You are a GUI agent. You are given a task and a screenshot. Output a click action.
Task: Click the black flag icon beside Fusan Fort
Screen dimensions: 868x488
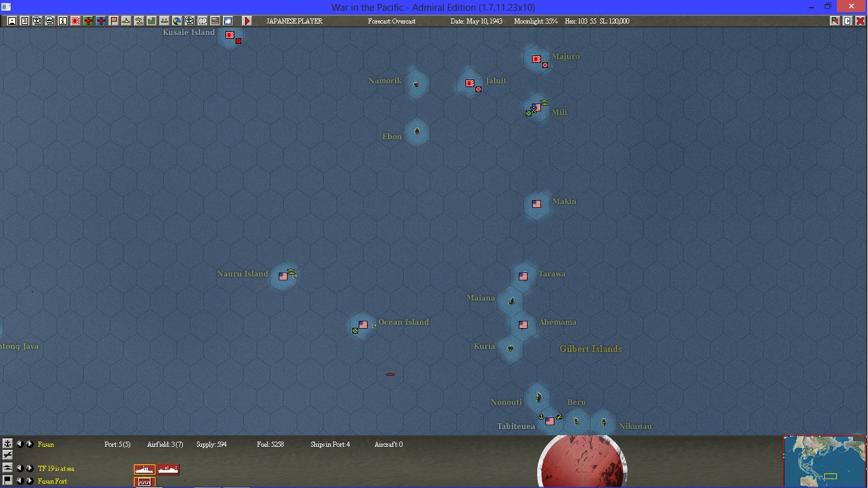point(7,480)
